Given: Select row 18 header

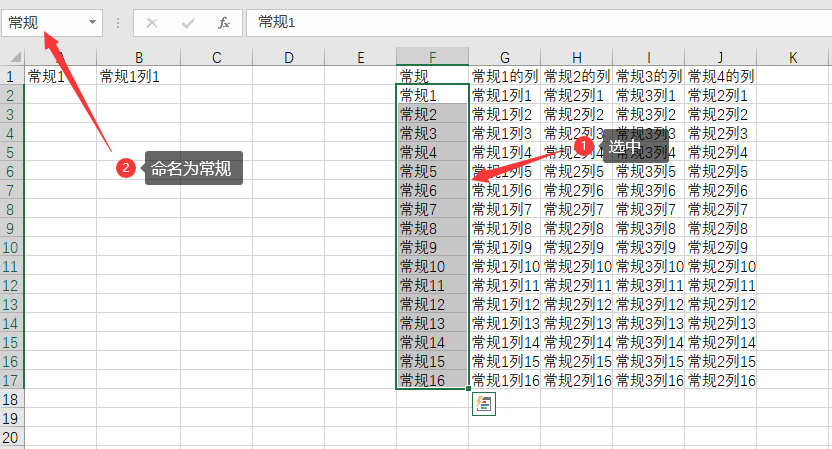Looking at the screenshot, I should (11, 399).
